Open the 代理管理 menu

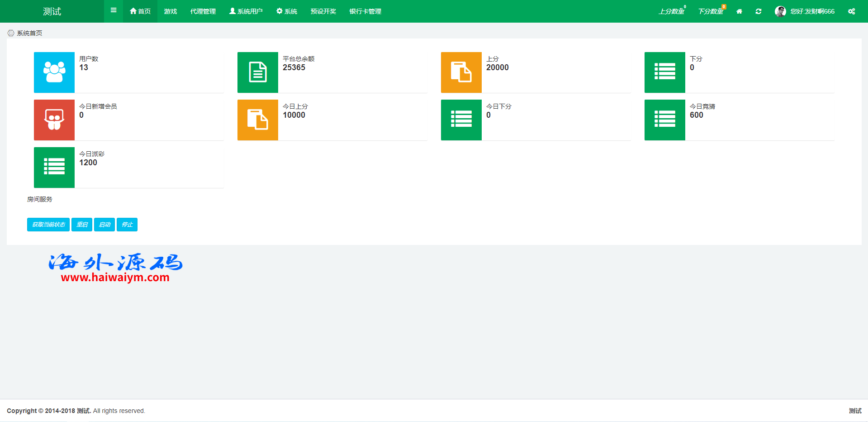(x=203, y=11)
